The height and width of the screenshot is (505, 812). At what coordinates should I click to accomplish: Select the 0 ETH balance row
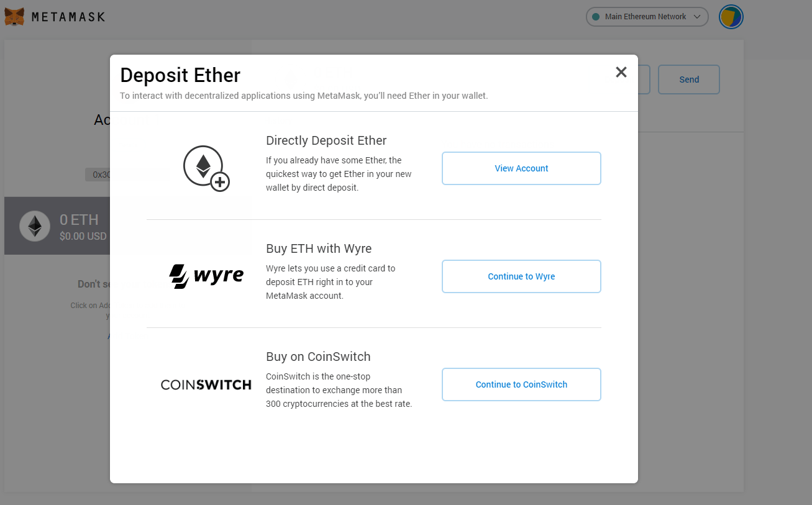pos(57,226)
